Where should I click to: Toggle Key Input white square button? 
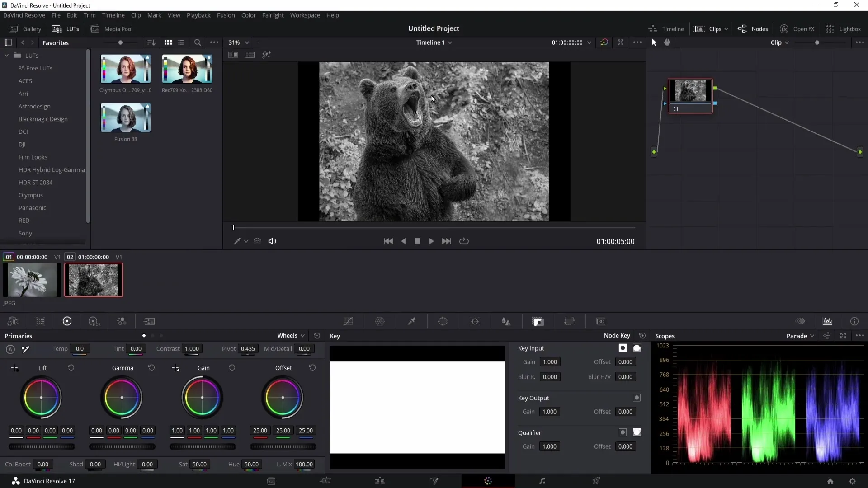pos(623,347)
